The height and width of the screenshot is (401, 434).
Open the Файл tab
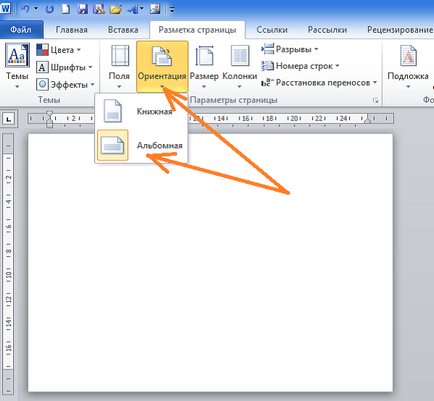21,30
